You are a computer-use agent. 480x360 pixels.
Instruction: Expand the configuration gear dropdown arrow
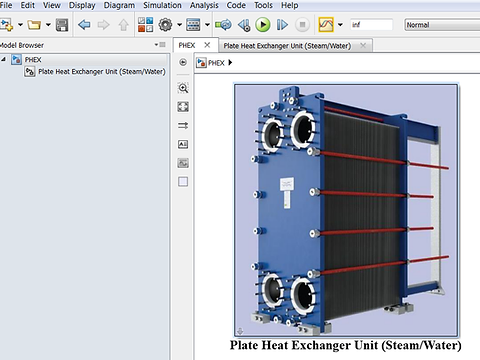pos(179,25)
